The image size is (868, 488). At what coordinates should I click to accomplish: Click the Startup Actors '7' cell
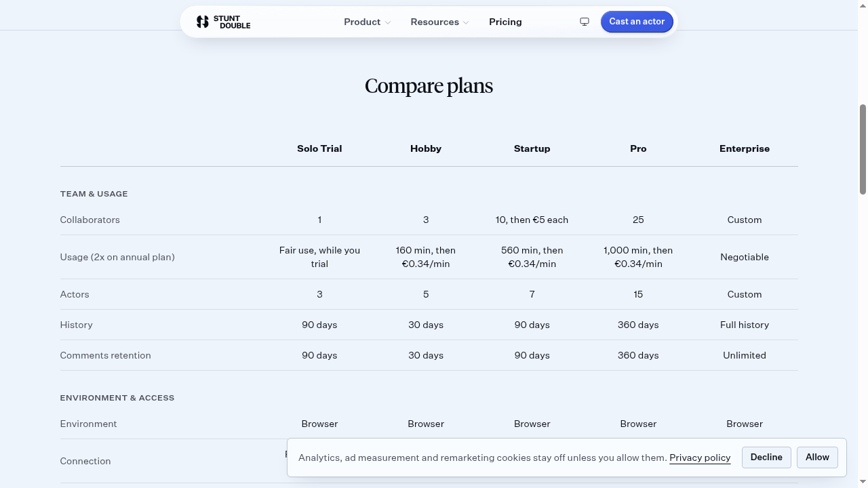click(532, 294)
